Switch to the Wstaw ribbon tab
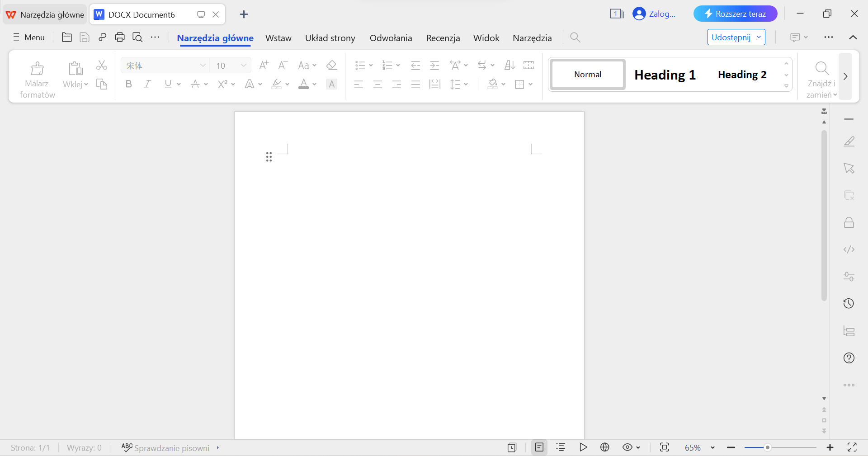This screenshot has height=456, width=868. 278,38
